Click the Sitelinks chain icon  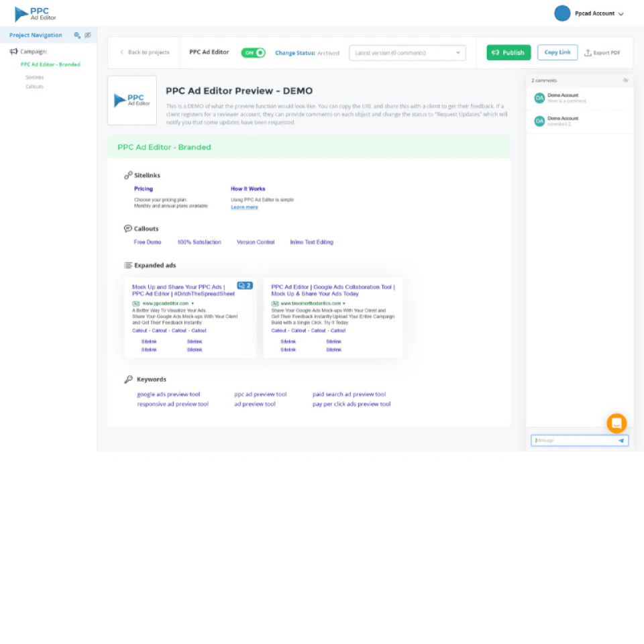pos(128,175)
